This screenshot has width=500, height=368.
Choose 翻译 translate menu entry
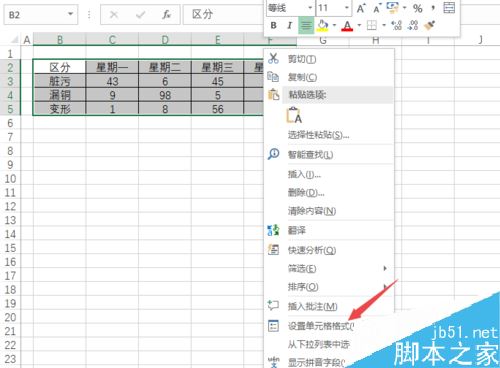328,230
